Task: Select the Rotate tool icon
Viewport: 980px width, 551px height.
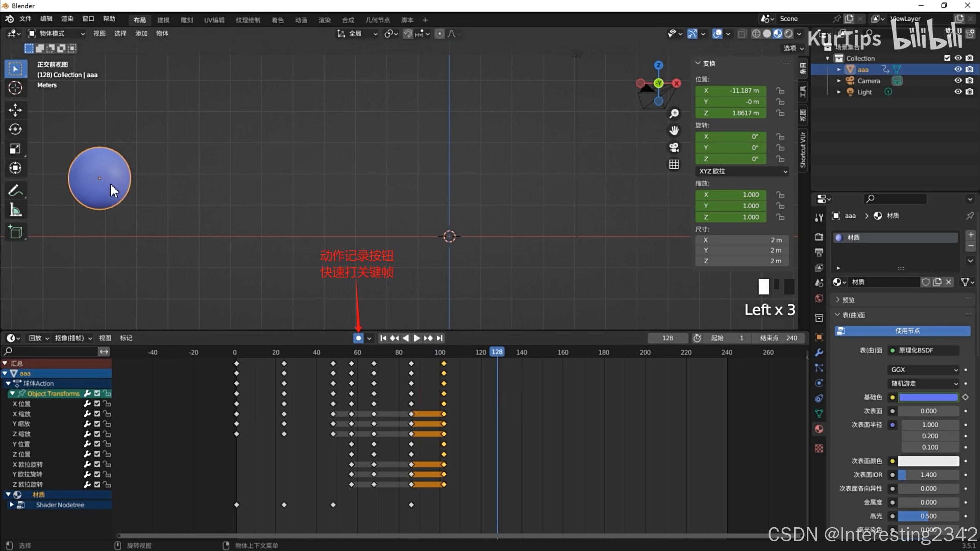Action: pyautogui.click(x=15, y=129)
